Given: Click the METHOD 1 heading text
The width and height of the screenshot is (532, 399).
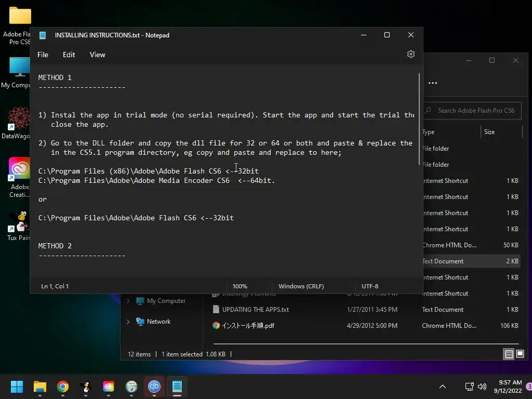Looking at the screenshot, I should tap(55, 77).
